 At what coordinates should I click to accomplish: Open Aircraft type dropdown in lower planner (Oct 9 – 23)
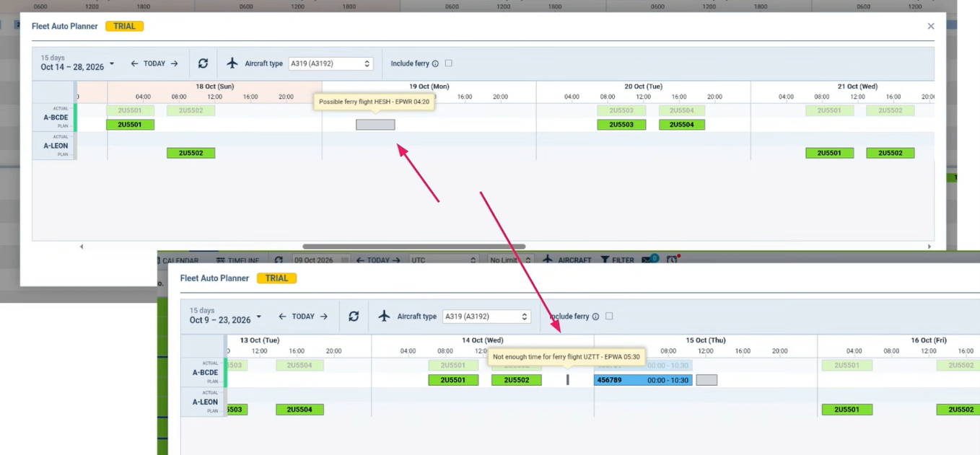(486, 317)
